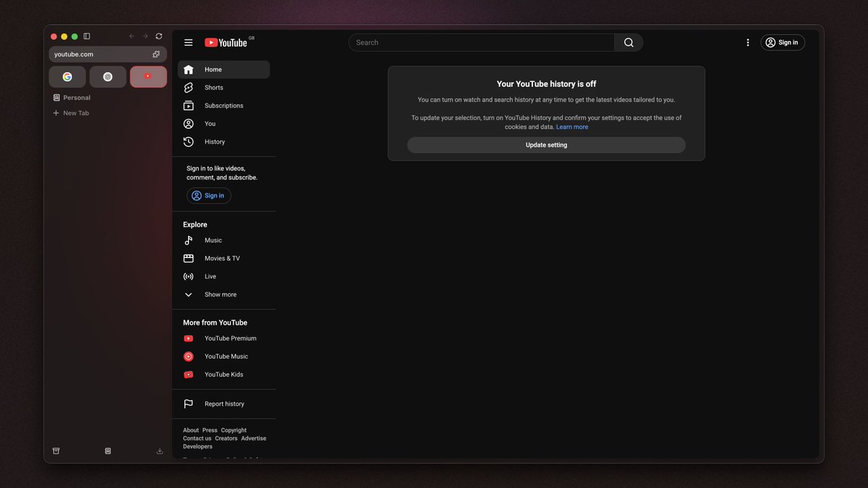Toggle the browser sidebar panel icon
This screenshot has height=488, width=868.
pos(87,36)
